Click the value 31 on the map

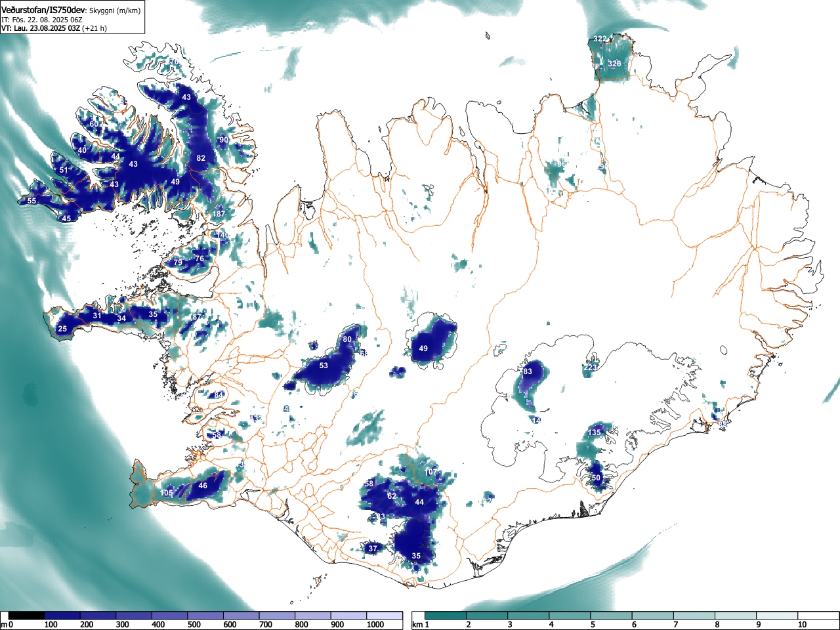coord(97,316)
